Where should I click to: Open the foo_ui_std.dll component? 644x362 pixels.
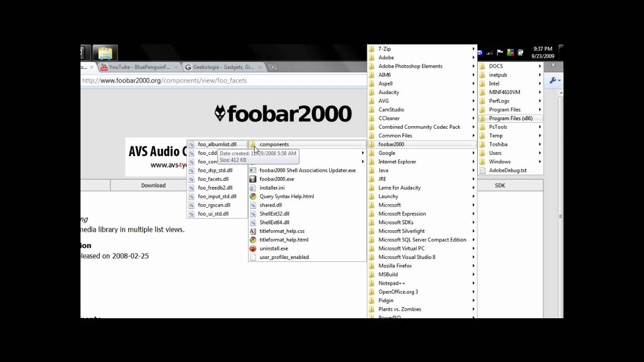217,214
